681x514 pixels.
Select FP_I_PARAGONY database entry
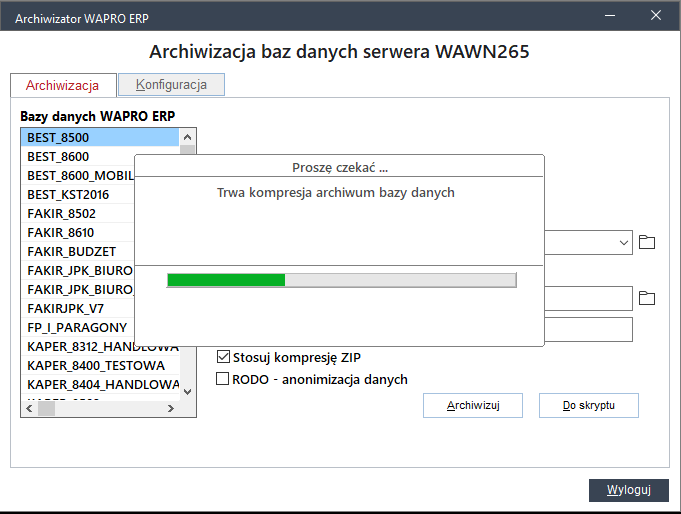pos(78,328)
